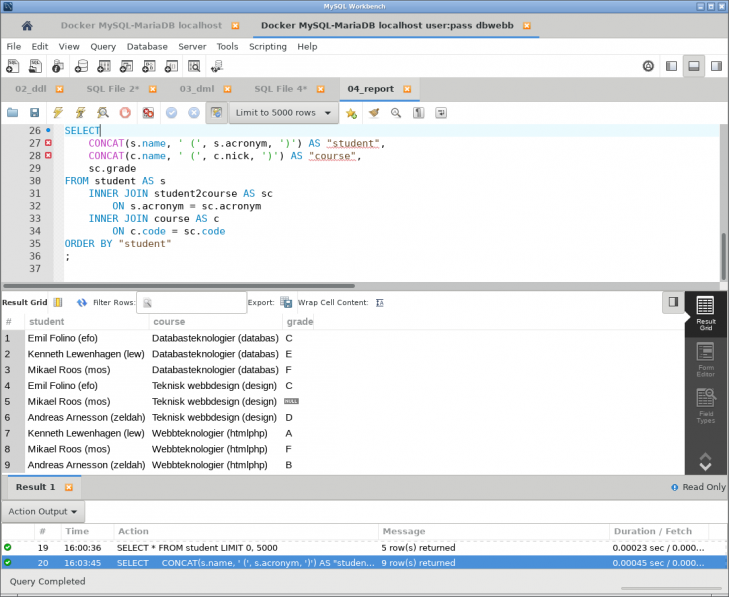Execute statement under cursor icon
This screenshot has width=729, height=597.
[x=80, y=113]
